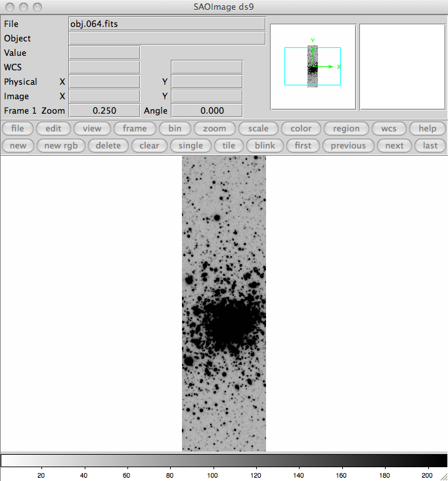Click the macOS close window button
Screen dimensions: 448x481
[x=10, y=7]
